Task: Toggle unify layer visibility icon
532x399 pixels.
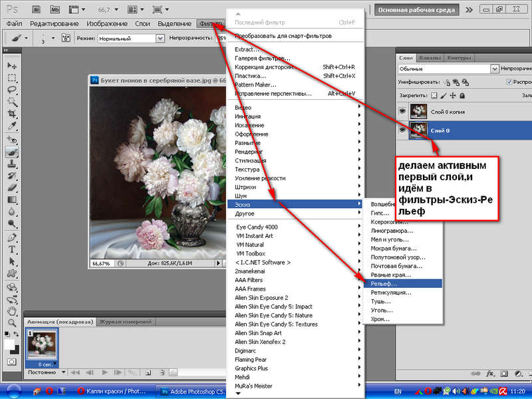Action: click(456, 82)
